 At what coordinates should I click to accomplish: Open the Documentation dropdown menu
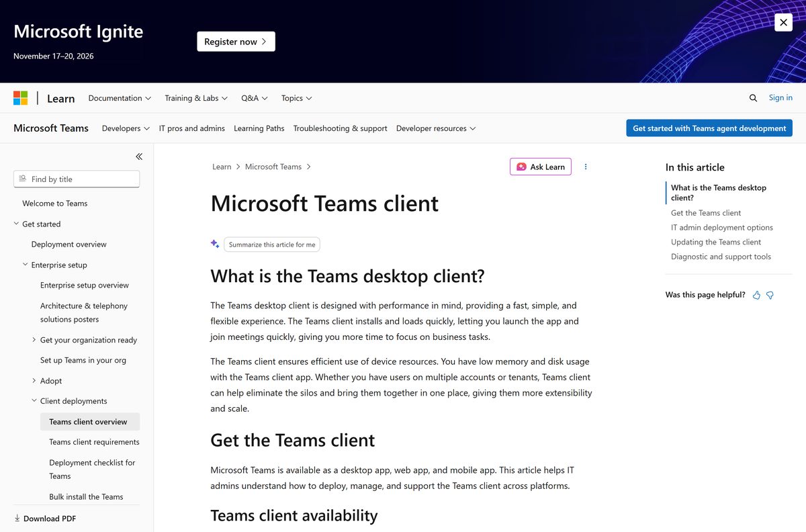pos(120,98)
